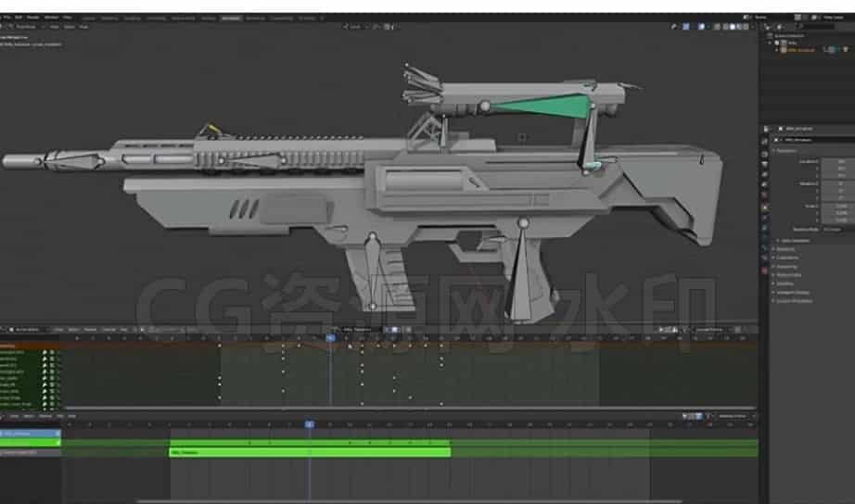This screenshot has height=504, width=855.
Task: Collapse the Transform panel
Action: click(x=785, y=151)
